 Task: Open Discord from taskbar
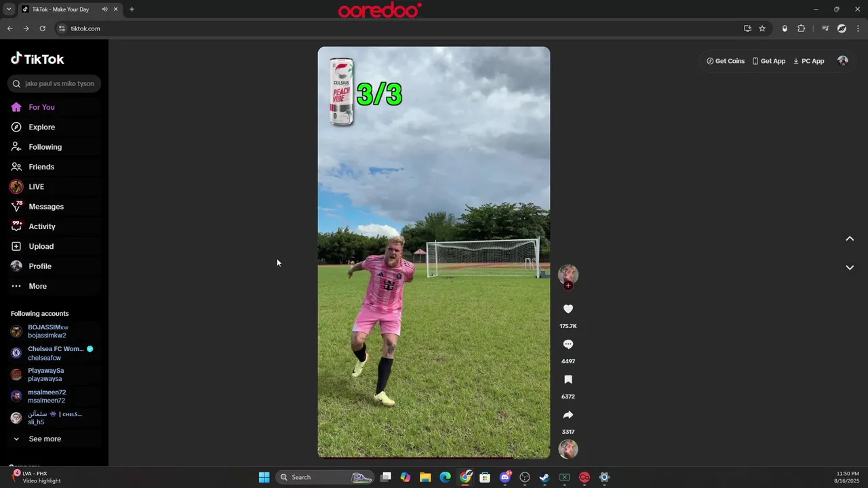(505, 477)
